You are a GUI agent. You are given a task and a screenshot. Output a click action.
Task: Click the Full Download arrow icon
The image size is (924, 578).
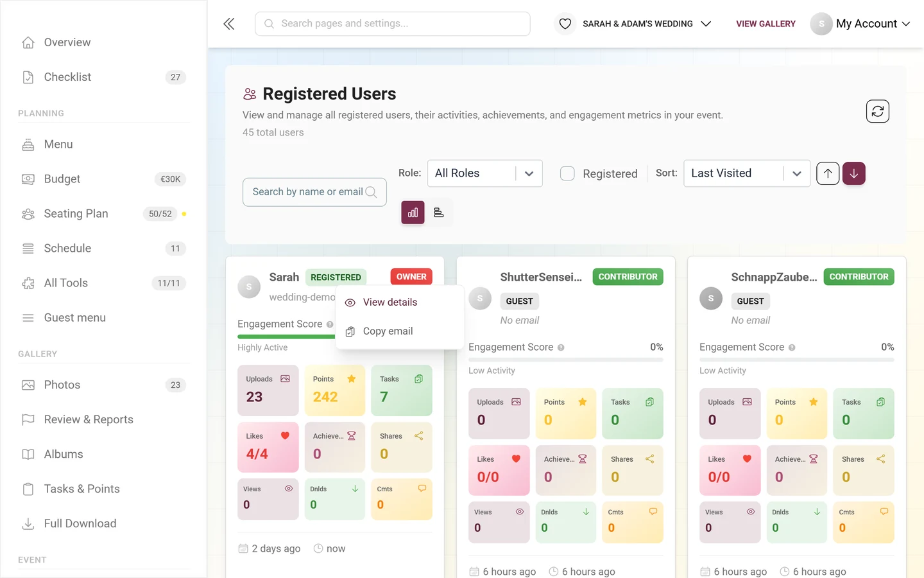coord(28,524)
